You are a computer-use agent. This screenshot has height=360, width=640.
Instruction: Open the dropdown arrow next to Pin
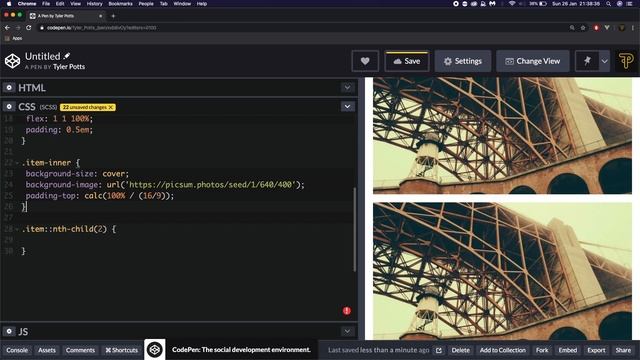pos(604,61)
